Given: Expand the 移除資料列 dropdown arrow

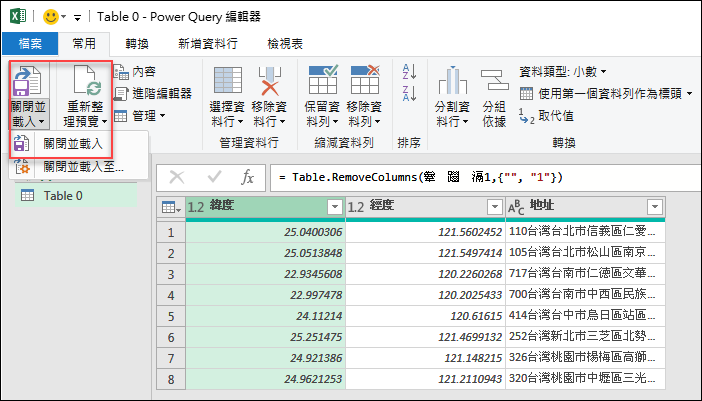Looking at the screenshot, I should pos(377,122).
